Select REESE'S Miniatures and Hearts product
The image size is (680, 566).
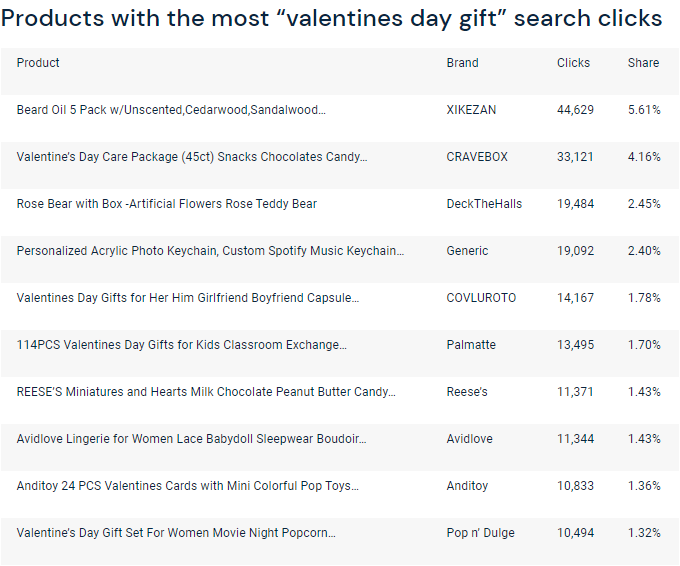tap(206, 392)
